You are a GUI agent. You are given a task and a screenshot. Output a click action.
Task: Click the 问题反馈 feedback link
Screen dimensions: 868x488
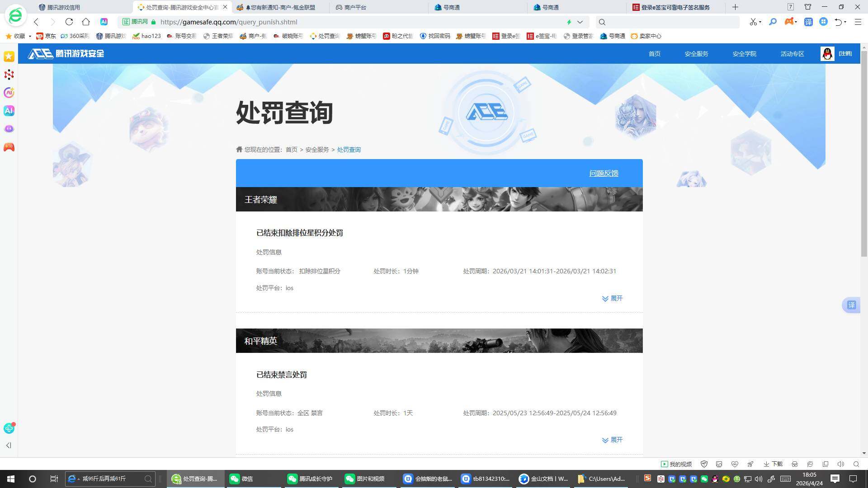point(604,173)
